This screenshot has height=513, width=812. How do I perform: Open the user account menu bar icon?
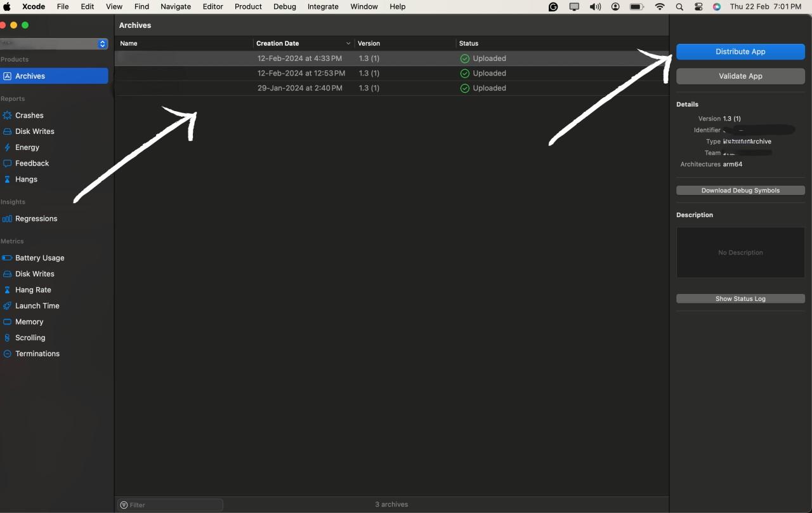pyautogui.click(x=615, y=6)
